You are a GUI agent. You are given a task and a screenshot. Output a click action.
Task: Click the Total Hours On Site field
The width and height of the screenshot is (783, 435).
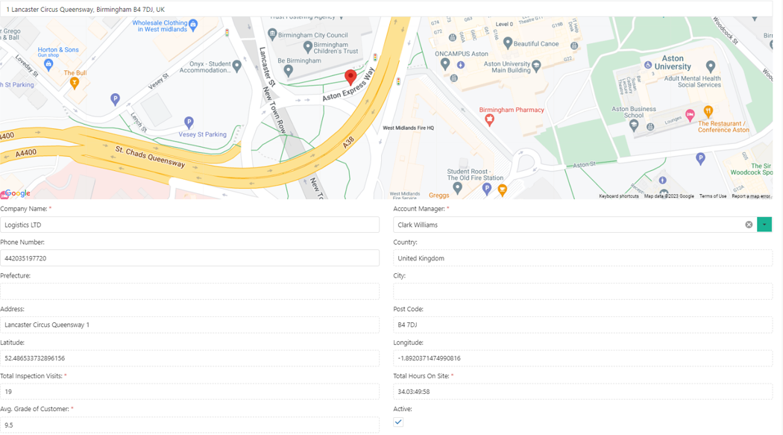point(583,392)
